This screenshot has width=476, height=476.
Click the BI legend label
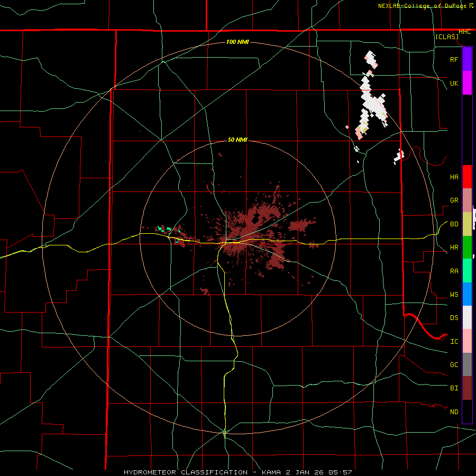click(454, 388)
